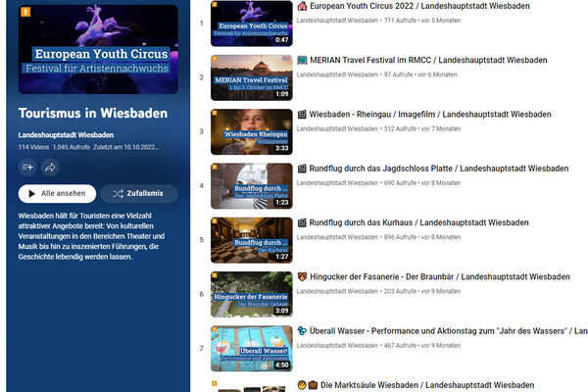This screenshot has height=392, width=588.
Task: Click the map emoji before MERIAN Travel Festival
Action: [x=302, y=60]
